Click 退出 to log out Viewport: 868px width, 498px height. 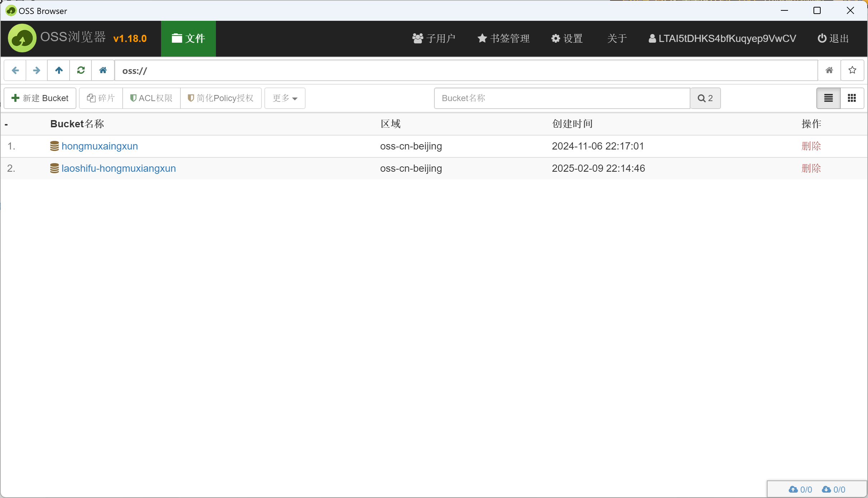[x=833, y=38]
